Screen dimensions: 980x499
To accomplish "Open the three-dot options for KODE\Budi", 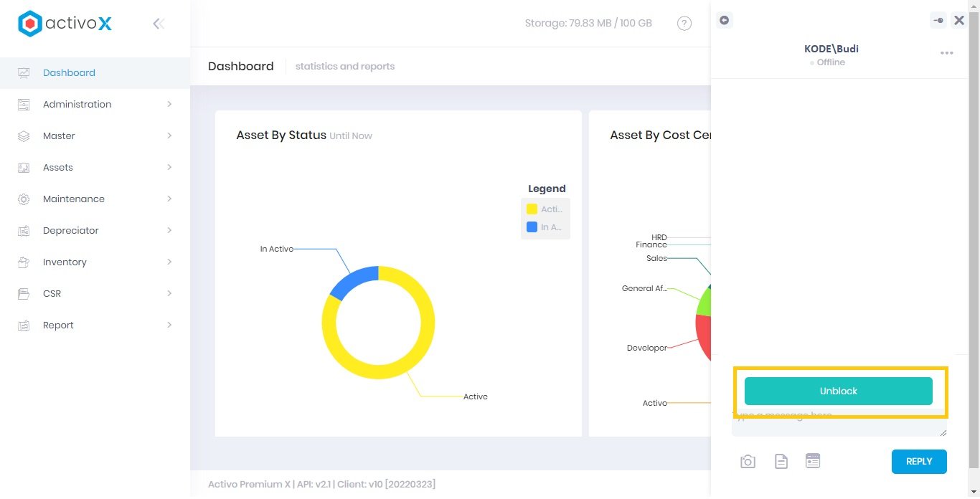I will pyautogui.click(x=946, y=53).
